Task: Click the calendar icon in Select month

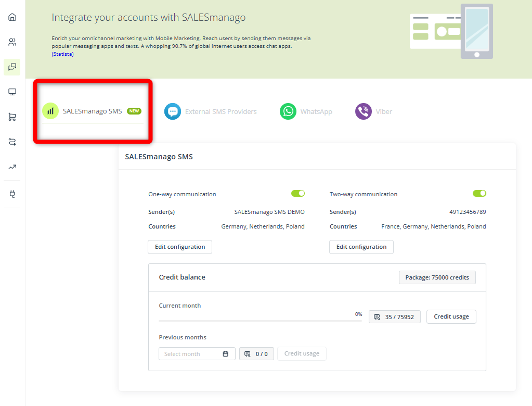Action: click(x=225, y=354)
